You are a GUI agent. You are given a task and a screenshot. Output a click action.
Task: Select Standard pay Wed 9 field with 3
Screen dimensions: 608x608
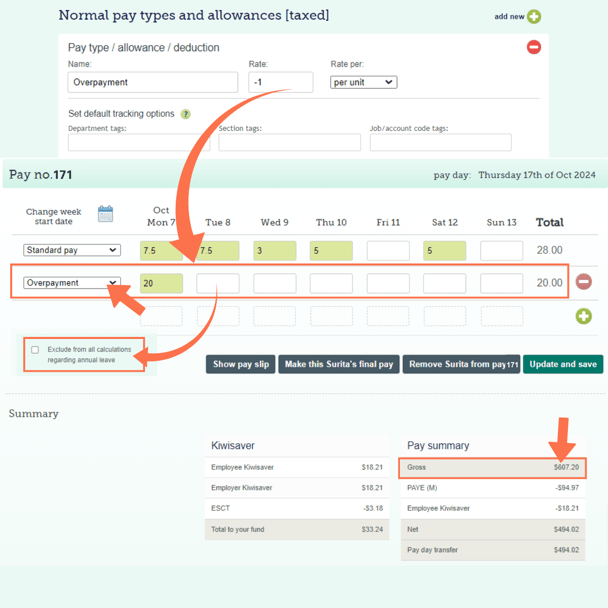pos(275,250)
